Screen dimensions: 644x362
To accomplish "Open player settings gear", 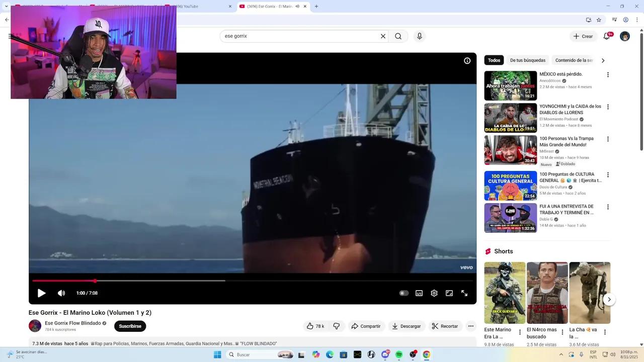I will coord(434,293).
